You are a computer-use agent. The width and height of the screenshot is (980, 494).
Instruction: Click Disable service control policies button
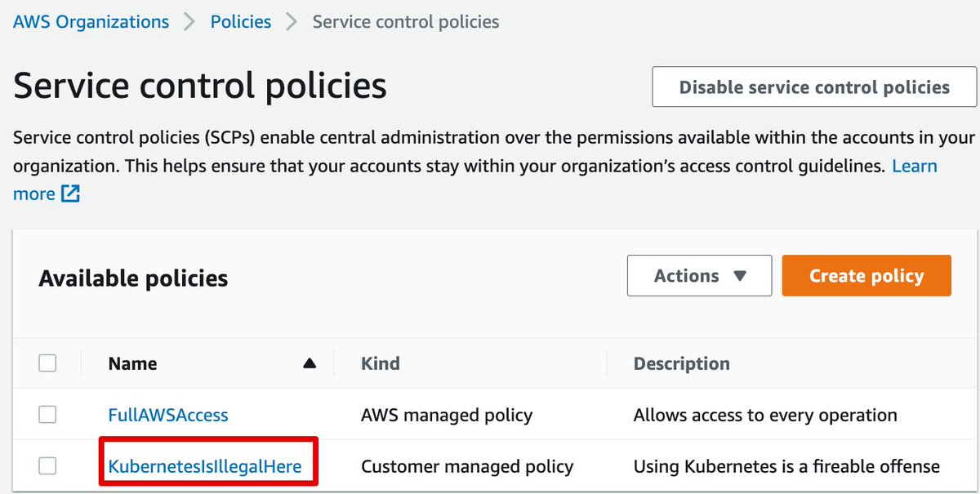coord(814,87)
